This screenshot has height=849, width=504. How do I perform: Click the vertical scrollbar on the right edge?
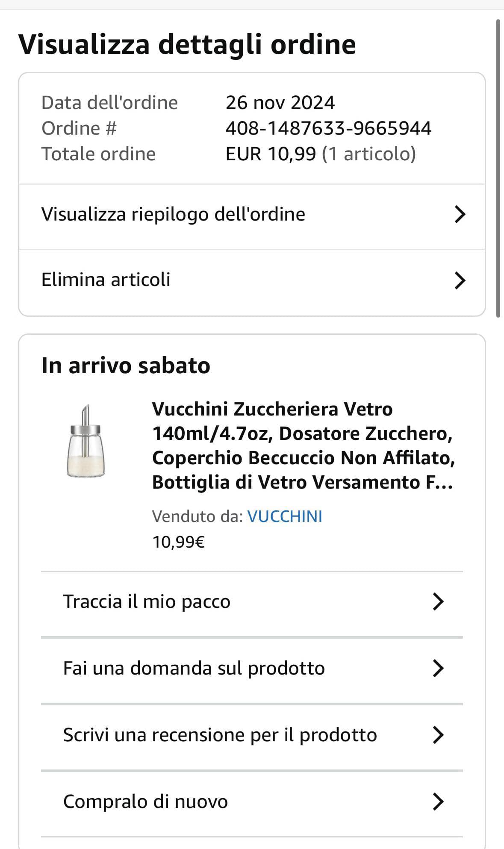[498, 168]
